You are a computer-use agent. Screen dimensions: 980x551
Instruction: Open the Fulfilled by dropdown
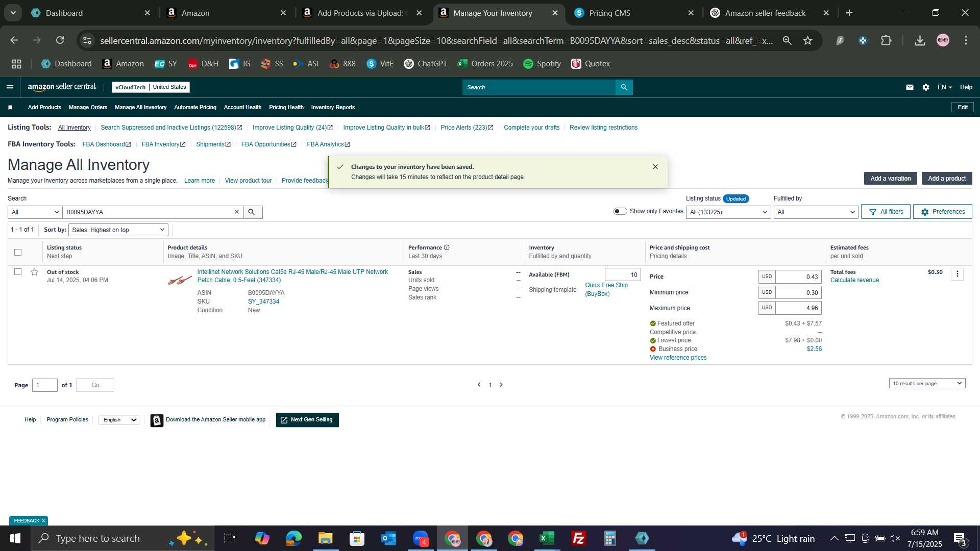point(816,212)
